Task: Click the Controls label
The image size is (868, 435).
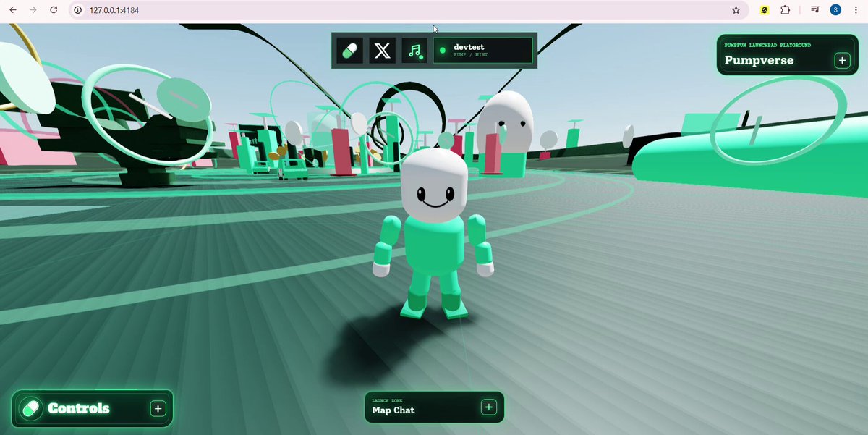Action: tap(79, 409)
